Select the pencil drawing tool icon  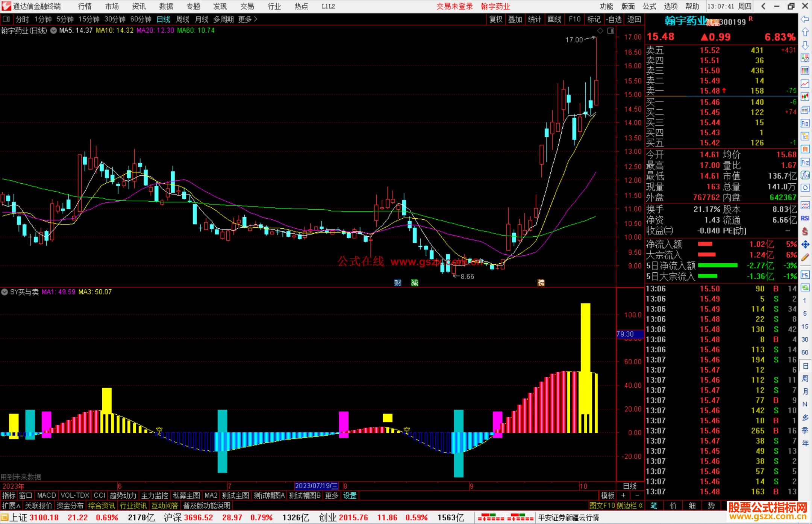coord(805,258)
